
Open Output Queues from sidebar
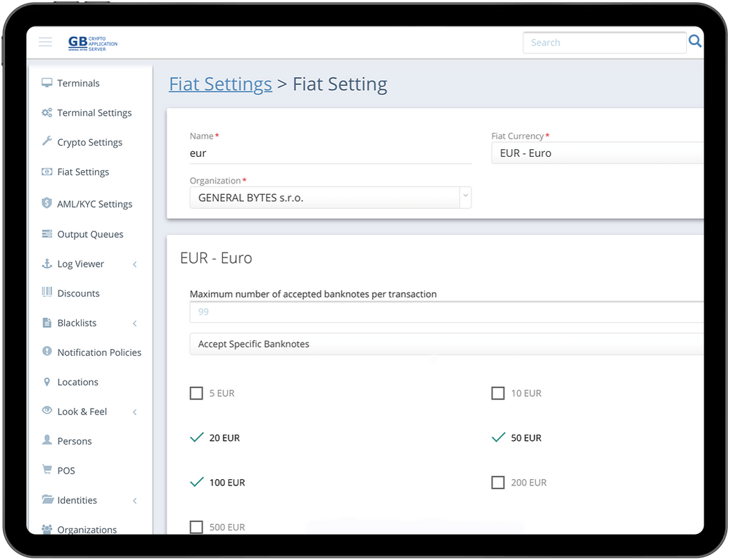pyautogui.click(x=90, y=234)
